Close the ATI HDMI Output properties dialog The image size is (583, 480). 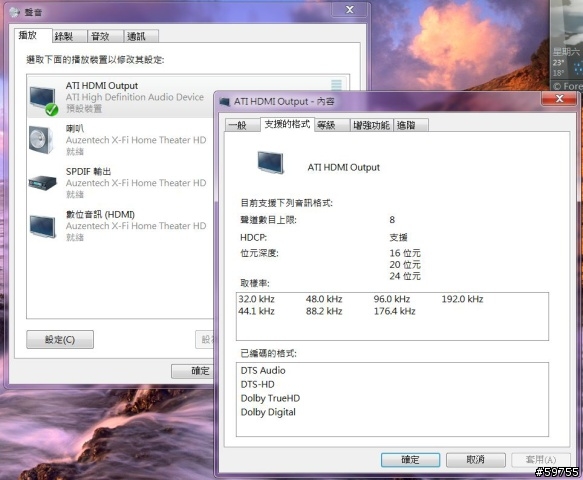pyautogui.click(x=559, y=99)
